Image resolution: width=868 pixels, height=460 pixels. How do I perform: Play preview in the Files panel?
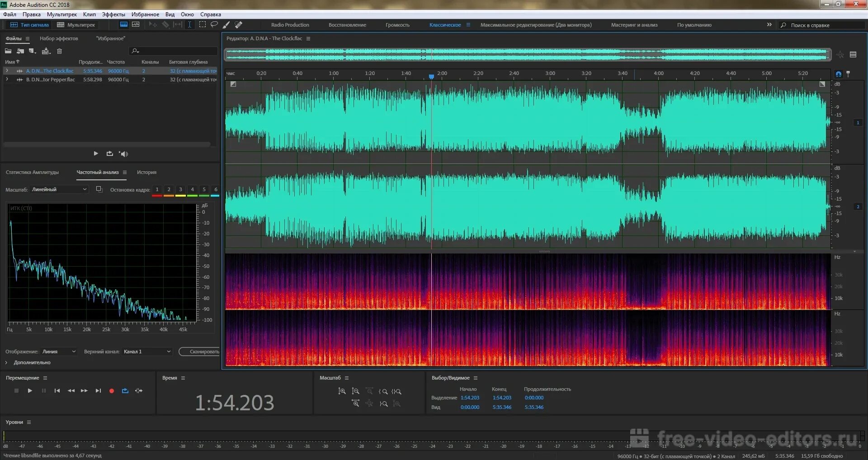(x=96, y=154)
